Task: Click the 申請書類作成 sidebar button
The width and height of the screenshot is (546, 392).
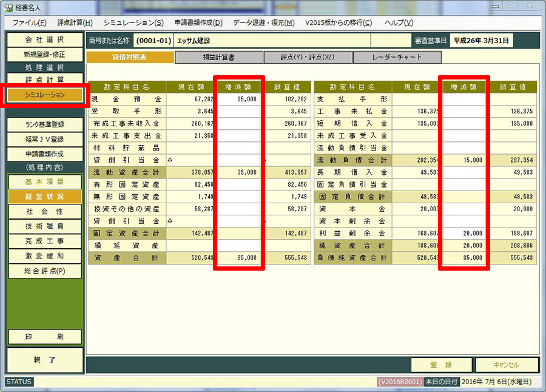Action: 44,154
